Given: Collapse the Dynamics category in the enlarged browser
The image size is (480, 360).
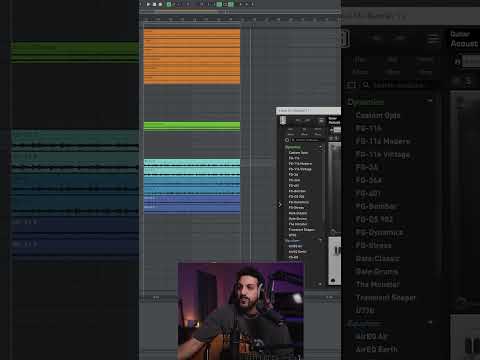Looking at the screenshot, I should [x=430, y=100].
